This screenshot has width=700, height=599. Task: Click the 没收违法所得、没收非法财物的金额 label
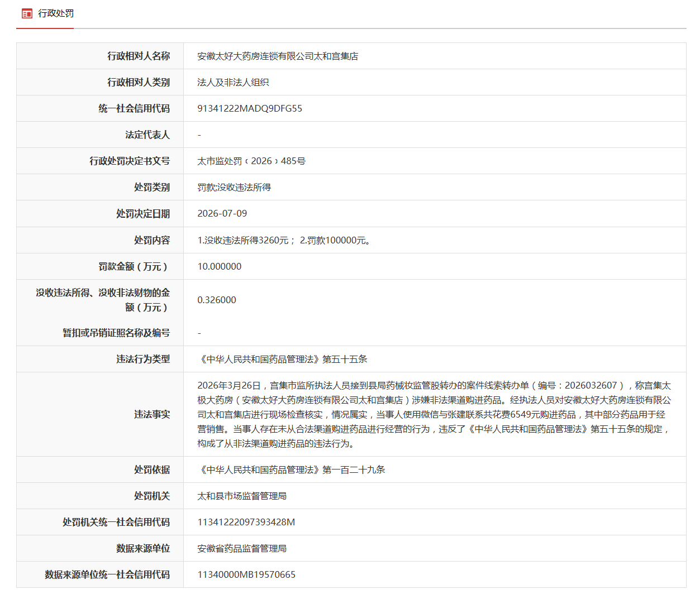pos(103,300)
